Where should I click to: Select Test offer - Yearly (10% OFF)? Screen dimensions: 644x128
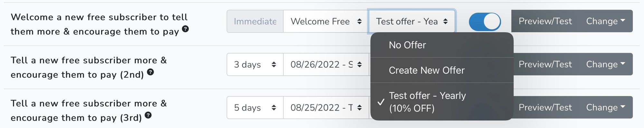442,102
